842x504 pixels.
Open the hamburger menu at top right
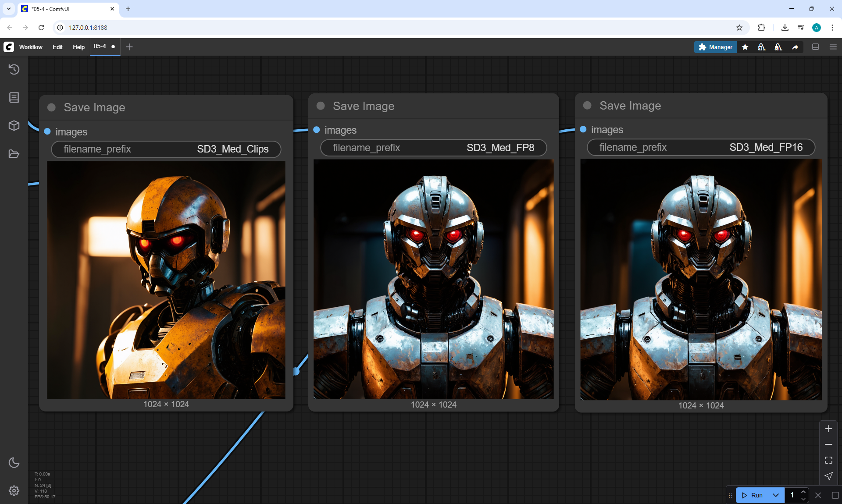click(x=833, y=47)
